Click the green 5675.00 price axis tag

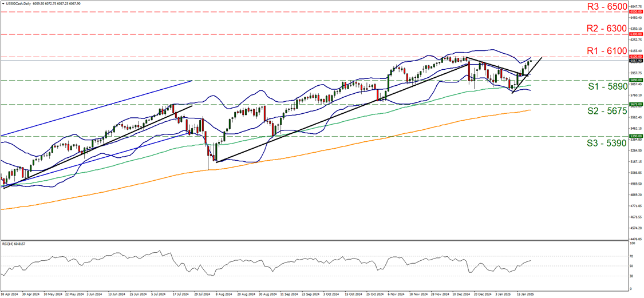click(635, 105)
